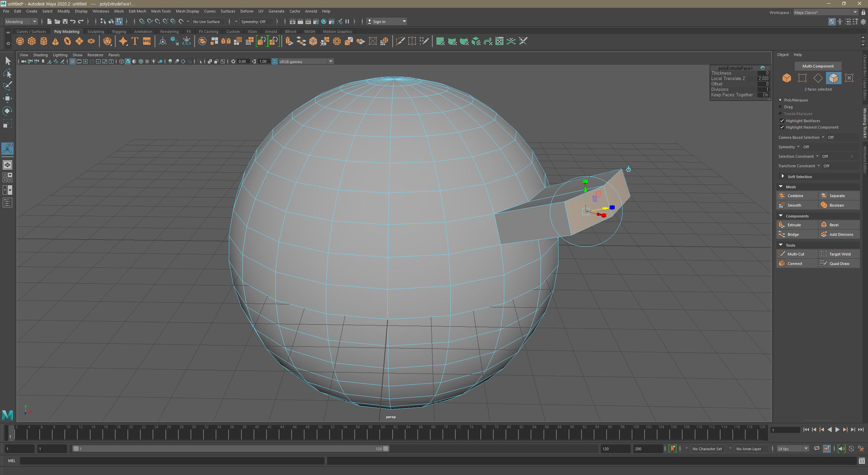Select the Rotate tool in toolbox
The image size is (868, 475).
[7, 111]
